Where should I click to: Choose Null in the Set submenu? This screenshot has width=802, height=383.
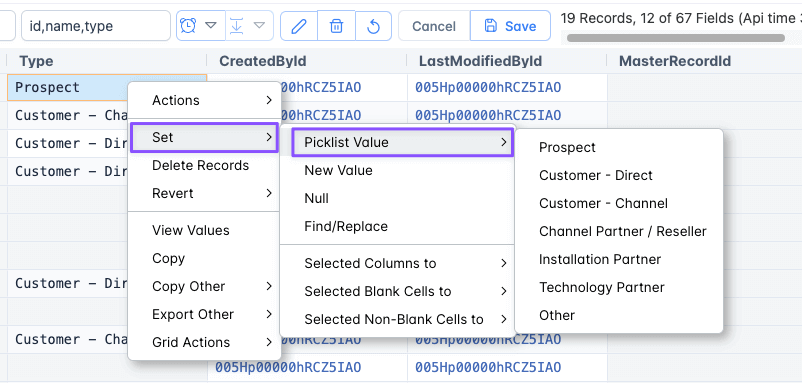point(397,198)
